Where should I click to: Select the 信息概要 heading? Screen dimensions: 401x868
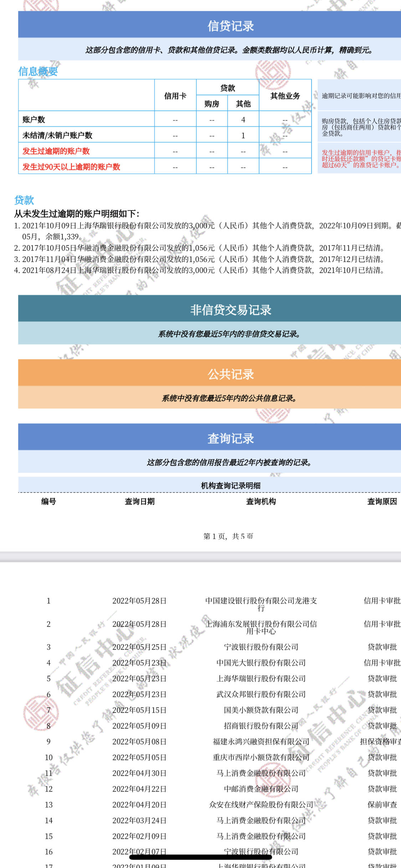pyautogui.click(x=38, y=71)
